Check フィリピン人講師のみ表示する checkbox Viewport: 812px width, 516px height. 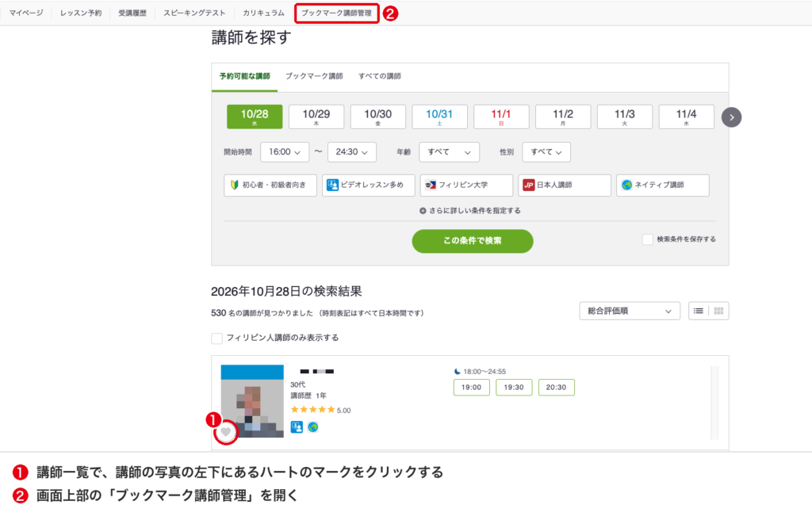coord(217,338)
